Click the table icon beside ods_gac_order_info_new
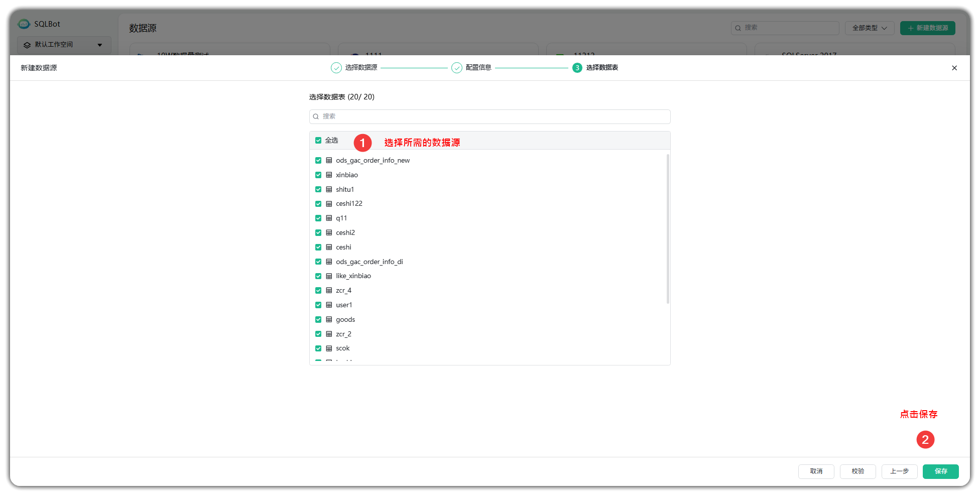The height and width of the screenshot is (496, 980). 329,160
